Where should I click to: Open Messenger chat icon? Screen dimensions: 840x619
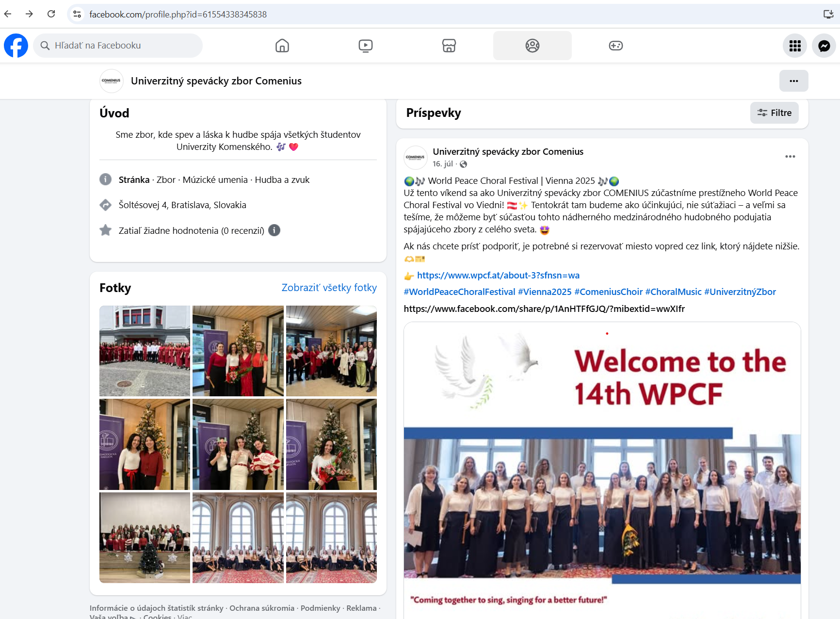click(824, 46)
